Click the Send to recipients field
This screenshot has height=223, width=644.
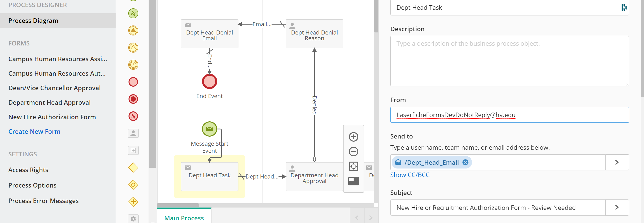[x=498, y=162]
